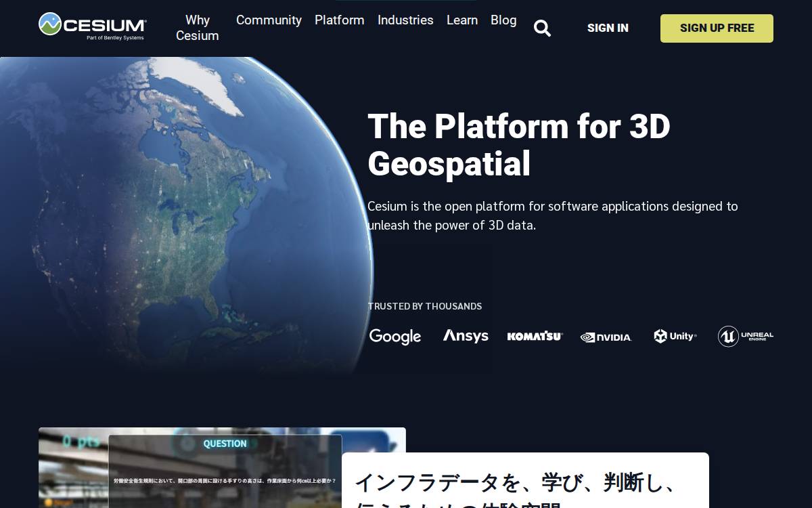Screen dimensions: 812x508
Task: Open the Why Cesium menu
Action: (198, 28)
